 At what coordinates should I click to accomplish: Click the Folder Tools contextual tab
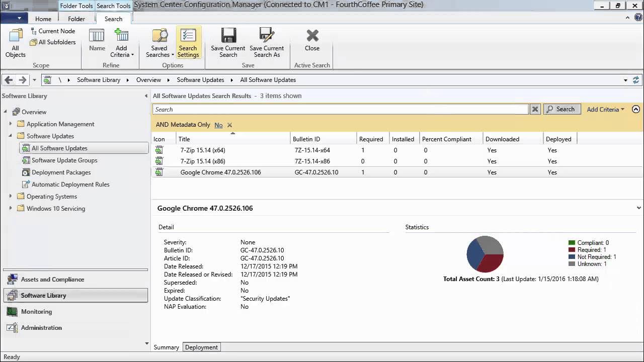76,6
